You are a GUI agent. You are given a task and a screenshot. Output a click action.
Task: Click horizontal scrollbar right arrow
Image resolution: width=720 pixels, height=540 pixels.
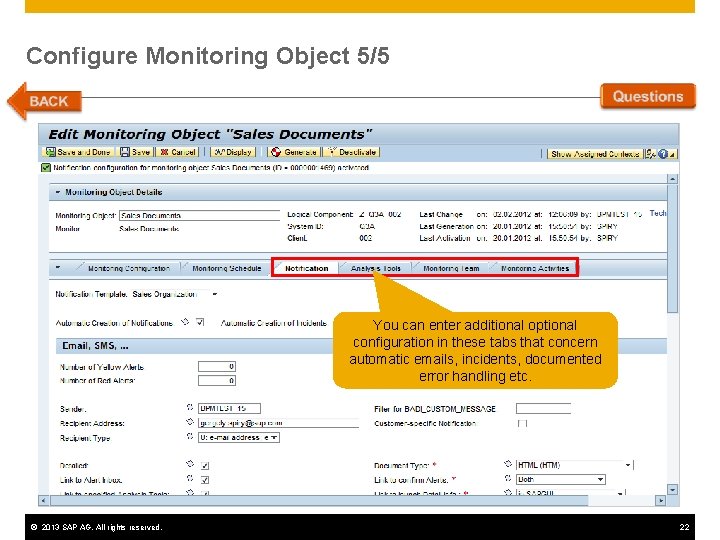[x=661, y=501]
